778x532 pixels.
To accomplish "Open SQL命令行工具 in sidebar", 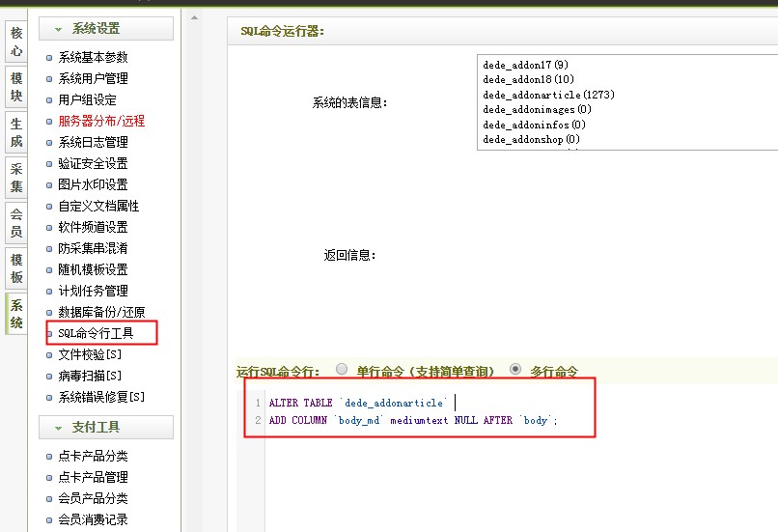I will pyautogui.click(x=96, y=334).
